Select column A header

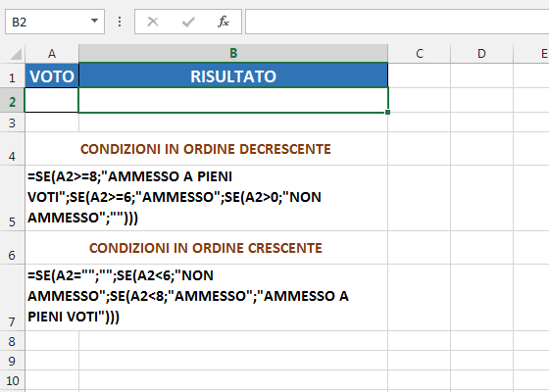52,54
